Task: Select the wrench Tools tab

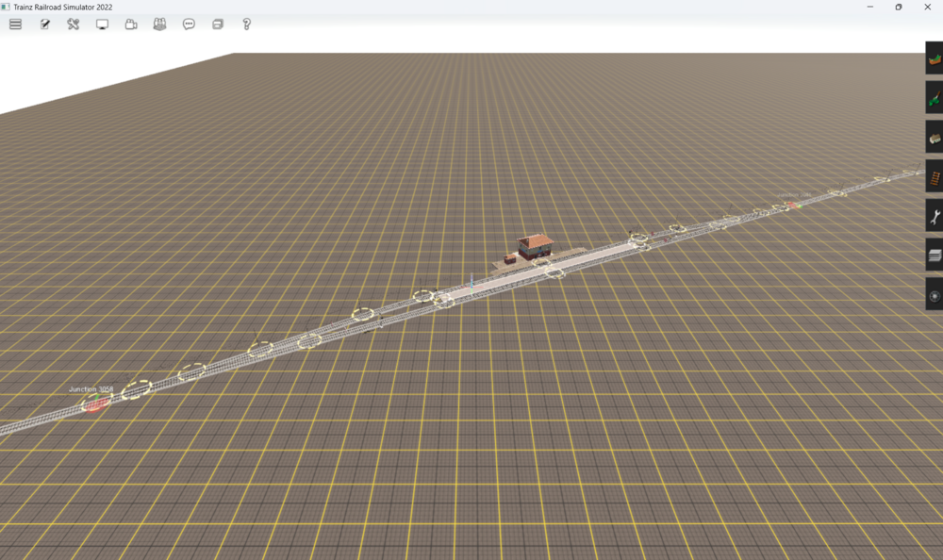Action: (x=934, y=217)
